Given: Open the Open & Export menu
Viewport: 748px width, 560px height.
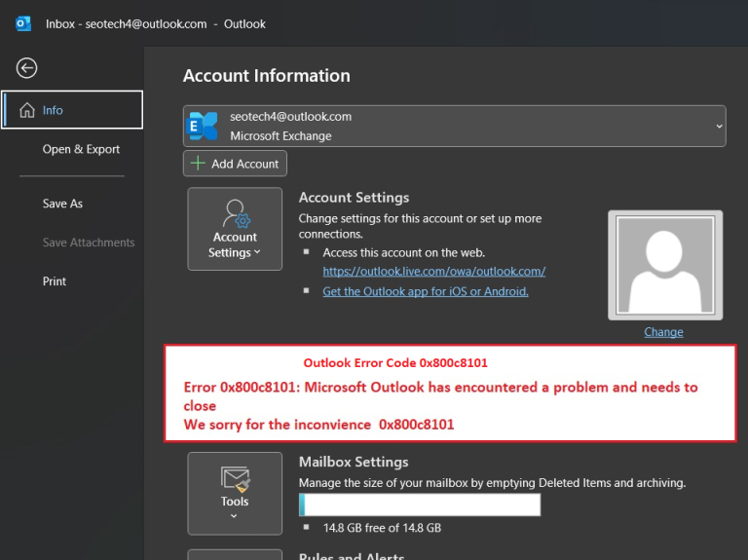Looking at the screenshot, I should tap(81, 149).
